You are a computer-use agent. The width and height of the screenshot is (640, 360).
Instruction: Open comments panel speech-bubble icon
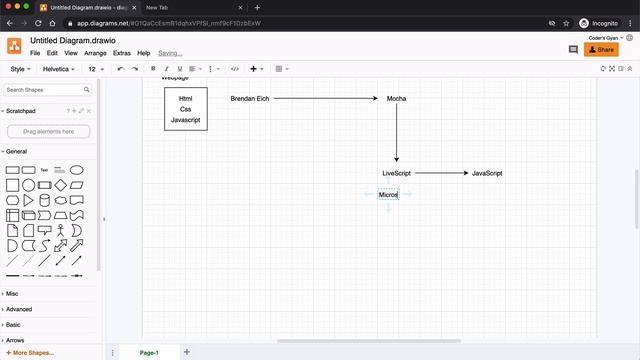point(573,50)
